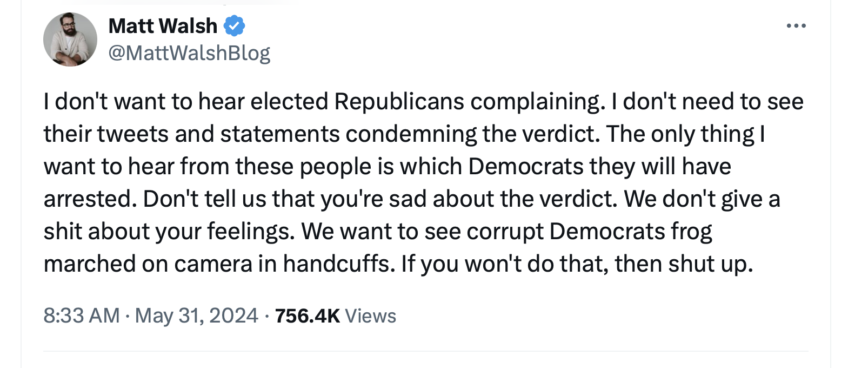Screen dimensions: 868x368
Task: Click the word "frog" in the tweet
Action: pos(691,232)
